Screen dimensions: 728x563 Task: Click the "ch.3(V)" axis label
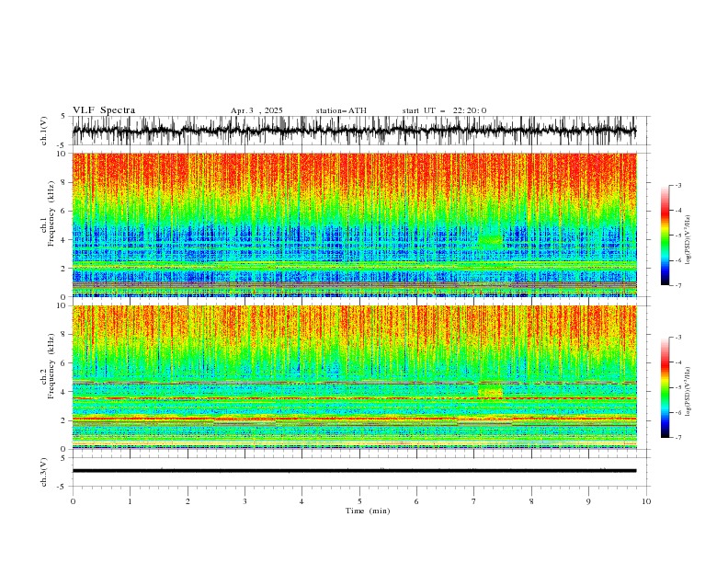pos(44,472)
